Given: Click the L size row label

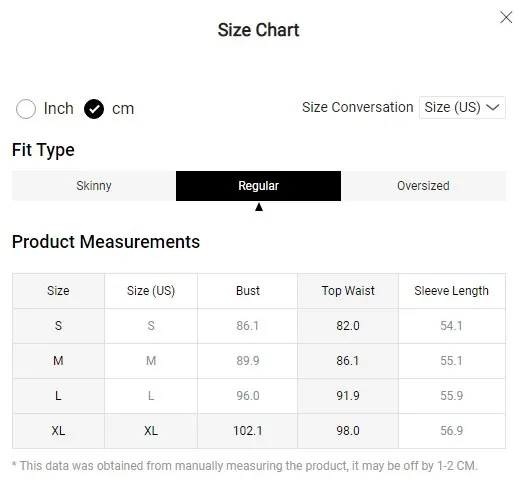Looking at the screenshot, I should click(x=58, y=396).
